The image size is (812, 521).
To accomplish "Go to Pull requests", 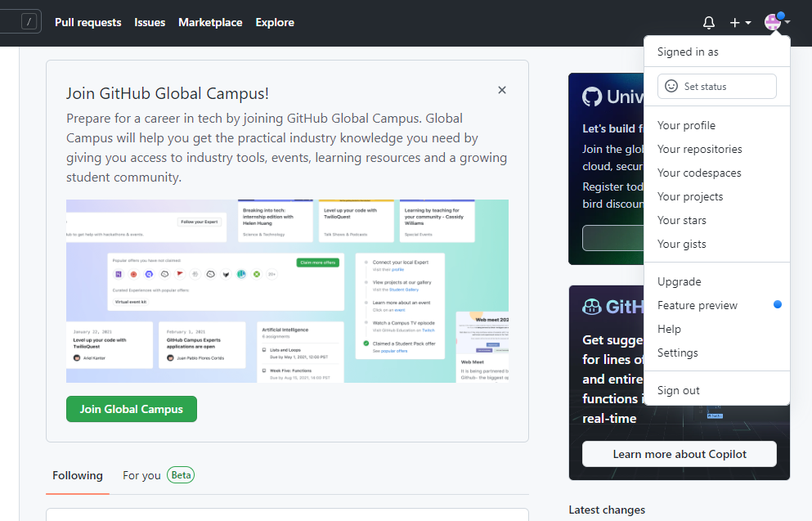I will click(x=88, y=22).
